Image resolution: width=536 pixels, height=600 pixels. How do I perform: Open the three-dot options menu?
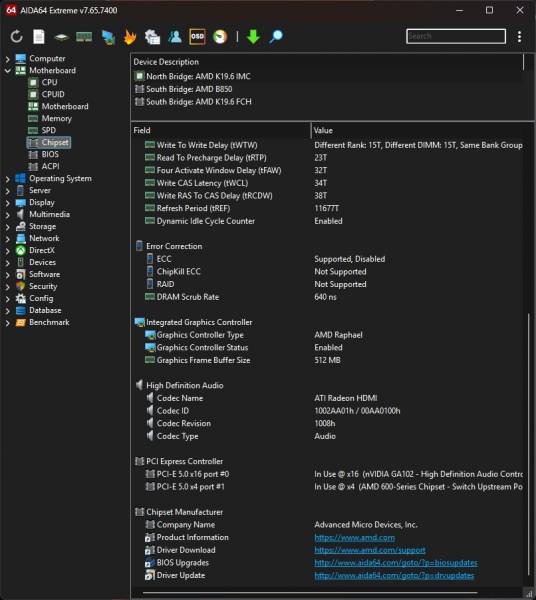point(519,37)
